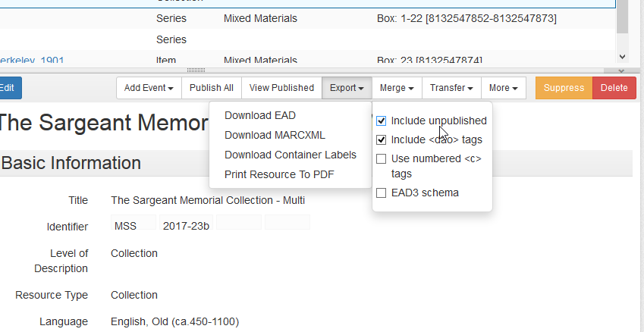Click the scrollbar down arrow

[x=623, y=57]
